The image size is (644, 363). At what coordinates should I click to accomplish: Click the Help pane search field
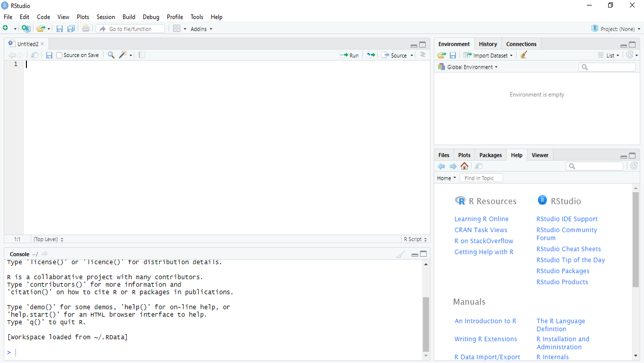(594, 166)
